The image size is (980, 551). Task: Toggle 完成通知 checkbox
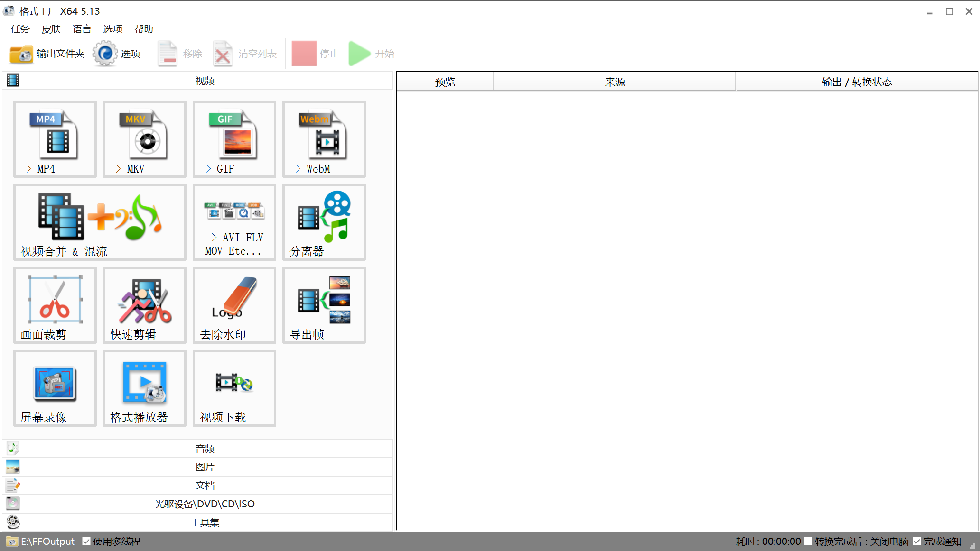917,542
